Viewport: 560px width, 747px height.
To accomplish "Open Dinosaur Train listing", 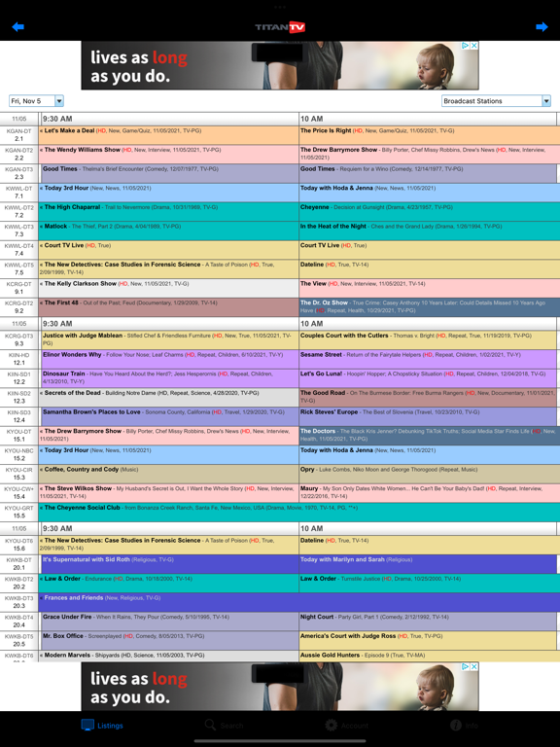I will click(x=169, y=378).
